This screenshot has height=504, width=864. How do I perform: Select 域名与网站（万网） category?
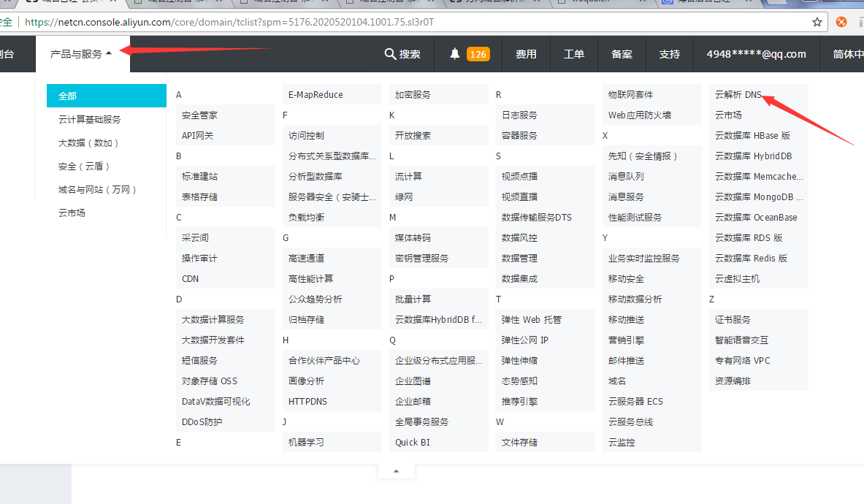[97, 189]
